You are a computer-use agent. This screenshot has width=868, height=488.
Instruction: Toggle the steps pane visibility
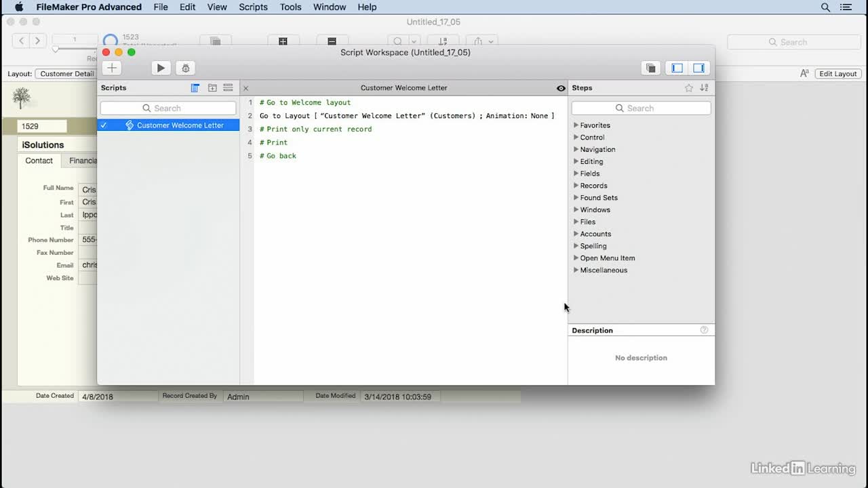point(698,68)
